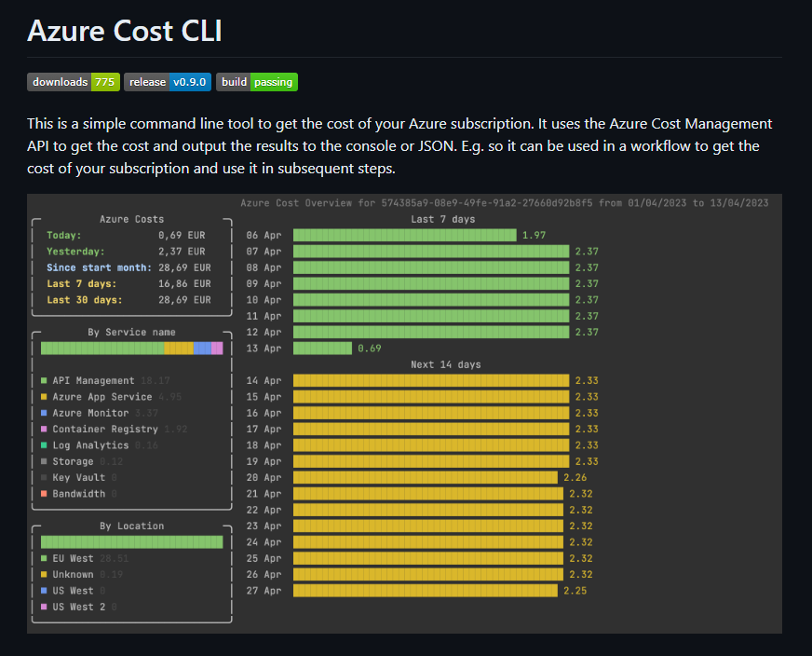Screen dimensions: 812x656
Task: Click the EU West green legend square
Action: (x=44, y=558)
